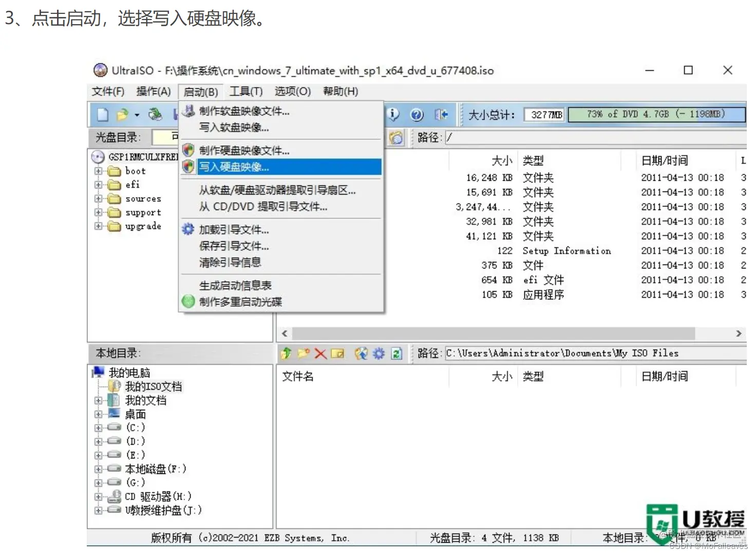
Task: Open the dropdown arrow beside Open icon
Action: click(137, 115)
